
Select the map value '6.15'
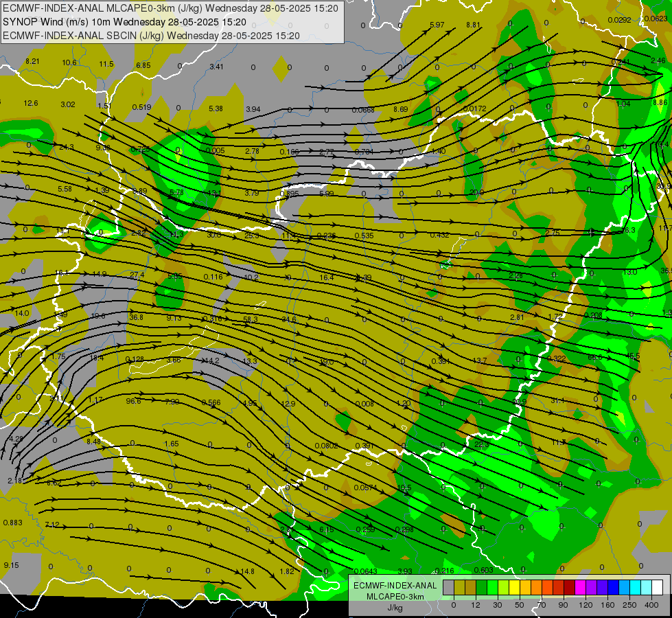(327, 529)
